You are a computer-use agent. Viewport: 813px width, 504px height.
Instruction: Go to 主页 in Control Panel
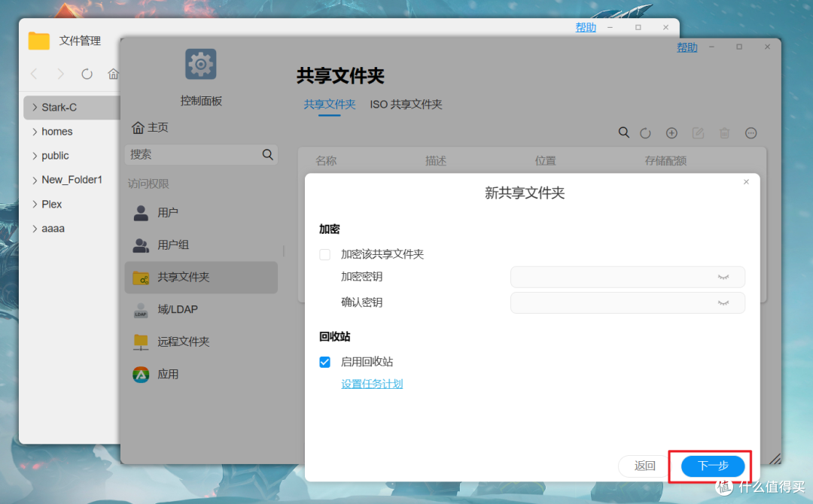(150, 127)
